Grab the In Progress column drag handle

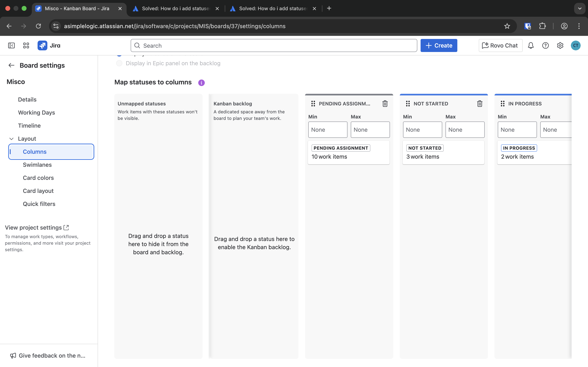pos(502,104)
